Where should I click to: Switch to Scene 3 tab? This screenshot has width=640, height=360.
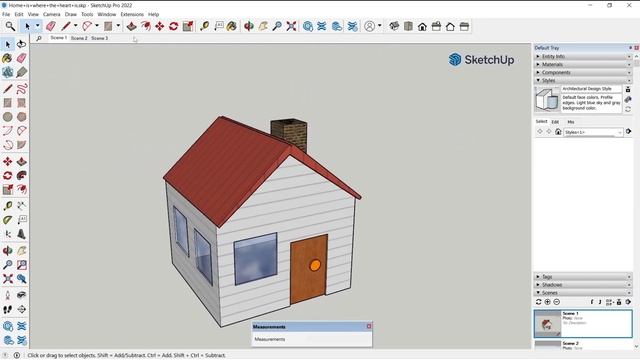click(100, 38)
